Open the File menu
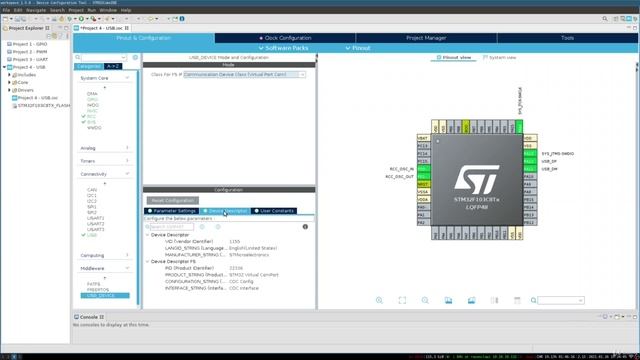640x360 pixels. (x=6, y=10)
